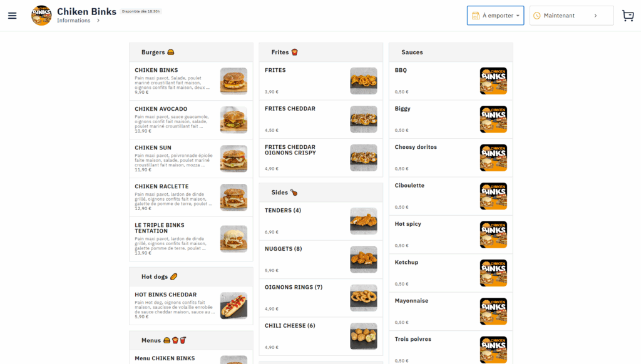
Task: Choose TENDERS (4) from Sides
Action: 283,210
